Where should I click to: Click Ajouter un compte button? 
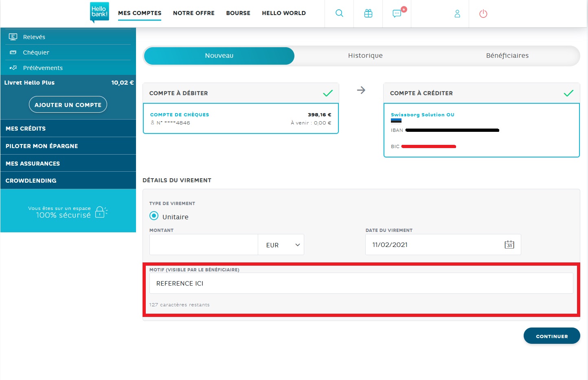(68, 105)
